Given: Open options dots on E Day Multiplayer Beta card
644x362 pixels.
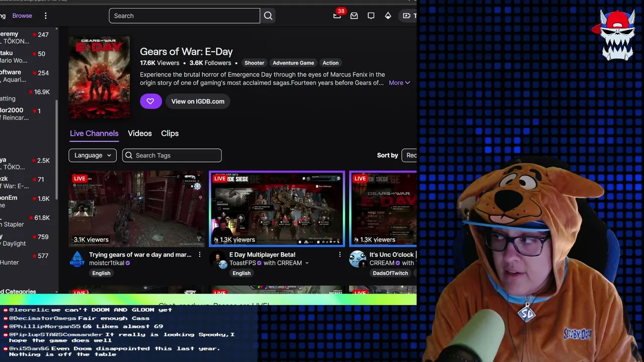Looking at the screenshot, I should click(x=340, y=255).
